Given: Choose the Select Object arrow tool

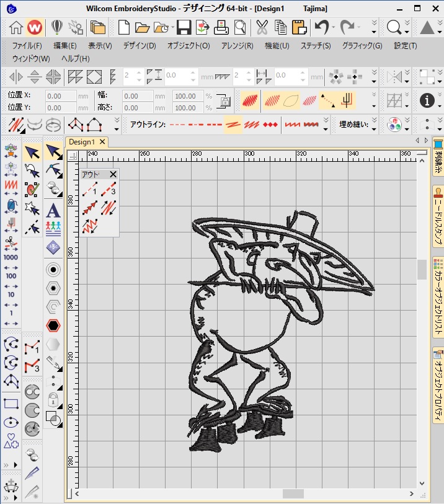Looking at the screenshot, I should click(32, 153).
